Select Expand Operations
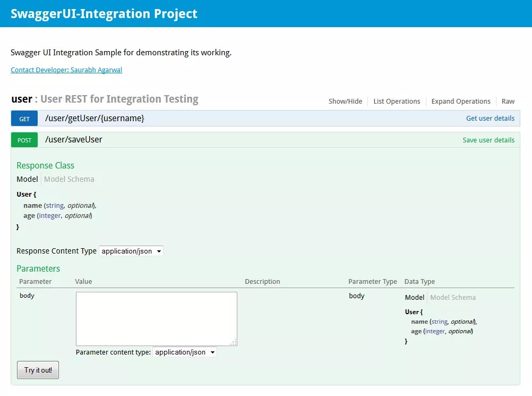Image resolution: width=532 pixels, height=396 pixels. pyautogui.click(x=461, y=101)
